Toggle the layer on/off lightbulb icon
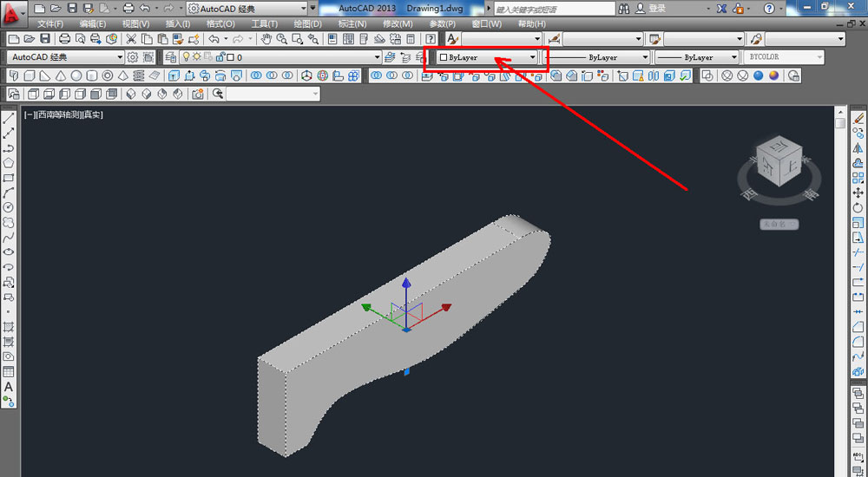Image resolution: width=868 pixels, height=477 pixels. tap(185, 57)
